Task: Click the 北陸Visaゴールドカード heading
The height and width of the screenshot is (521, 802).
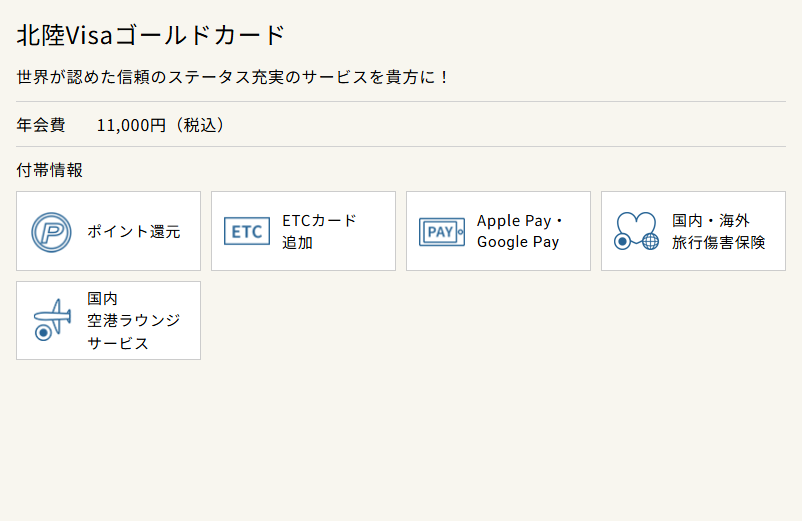Action: click(x=150, y=35)
